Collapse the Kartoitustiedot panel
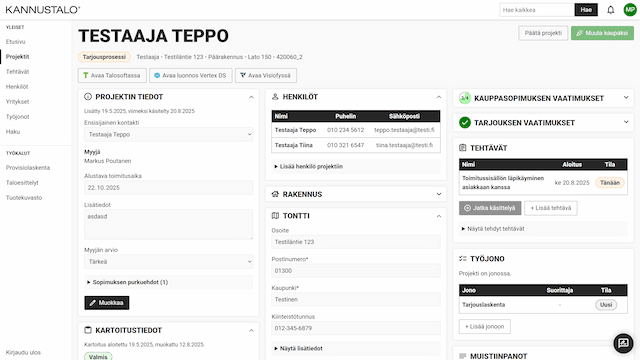The image size is (640, 360). click(251, 330)
